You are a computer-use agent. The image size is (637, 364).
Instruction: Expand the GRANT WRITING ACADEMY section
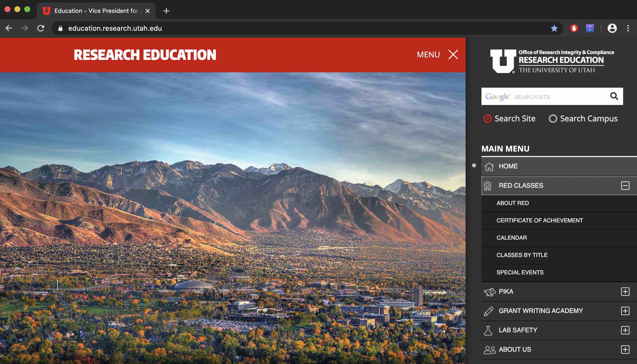point(626,311)
